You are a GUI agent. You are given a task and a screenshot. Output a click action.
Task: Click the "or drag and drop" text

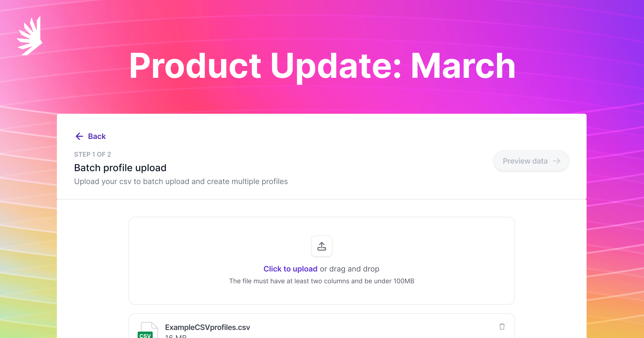(x=349, y=269)
